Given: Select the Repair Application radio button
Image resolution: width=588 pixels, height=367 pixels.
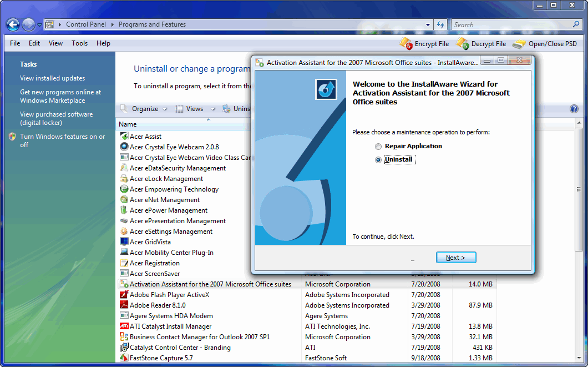Looking at the screenshot, I should coord(378,147).
